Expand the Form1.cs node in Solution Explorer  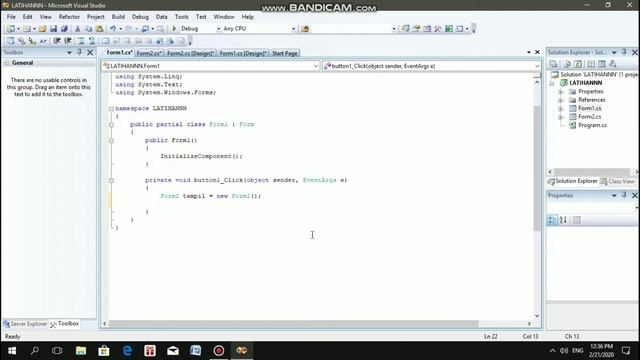pyautogui.click(x=561, y=109)
